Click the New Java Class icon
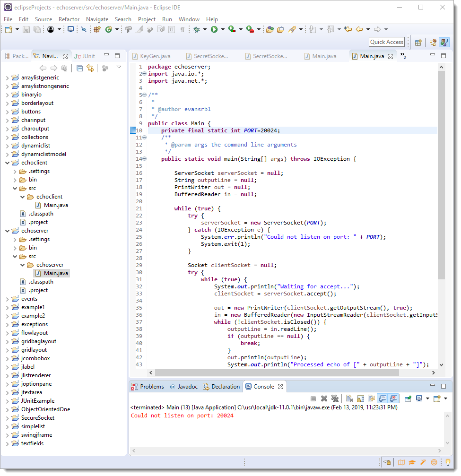The height and width of the screenshot is (476, 461). click(109, 29)
